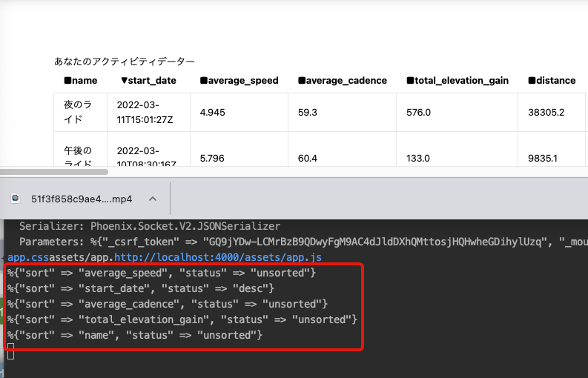588x378 pixels.
Task: Sort table by name column header
Action: (x=81, y=80)
